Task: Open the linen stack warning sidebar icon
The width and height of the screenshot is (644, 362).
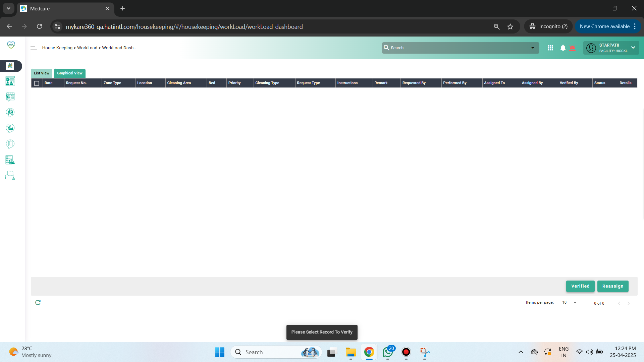Action: coord(10,175)
